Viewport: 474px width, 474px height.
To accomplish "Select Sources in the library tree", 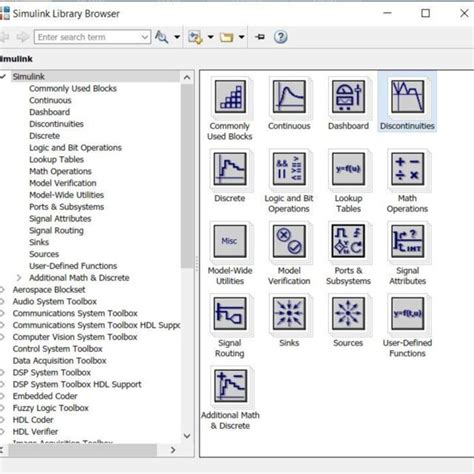I will pos(44,254).
